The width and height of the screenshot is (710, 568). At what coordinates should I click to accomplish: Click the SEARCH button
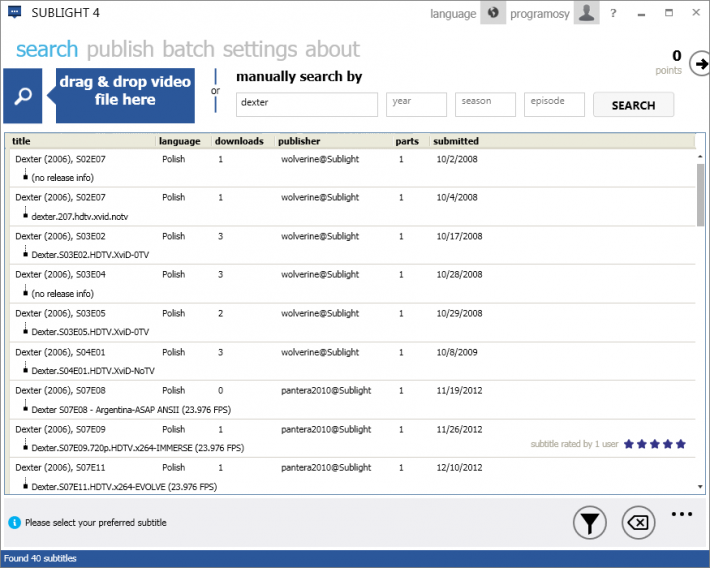click(633, 105)
